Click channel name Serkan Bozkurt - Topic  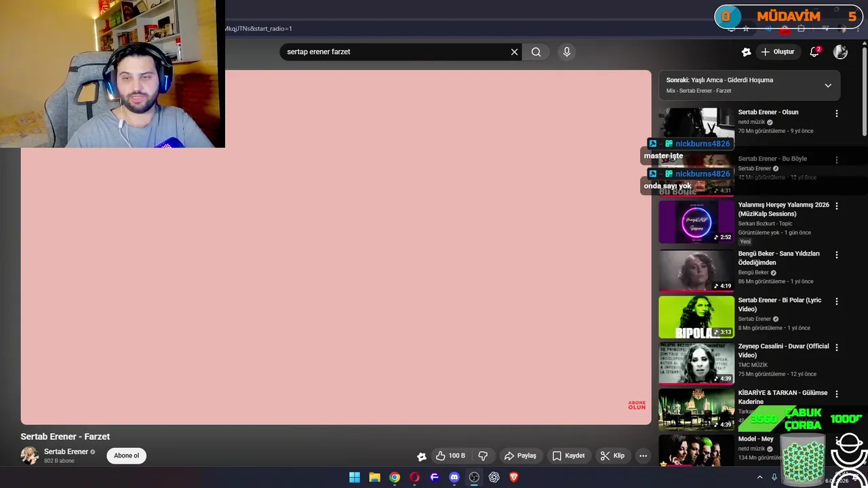765,224
